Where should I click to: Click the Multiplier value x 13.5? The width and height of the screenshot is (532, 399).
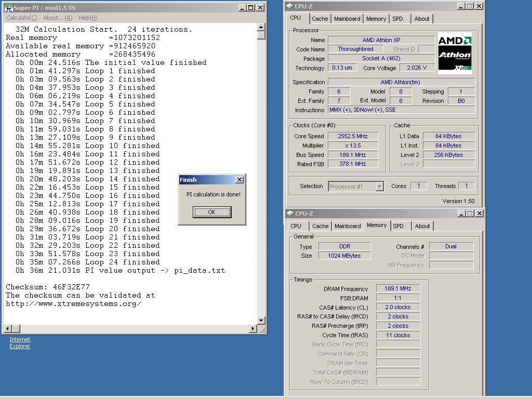(353, 145)
